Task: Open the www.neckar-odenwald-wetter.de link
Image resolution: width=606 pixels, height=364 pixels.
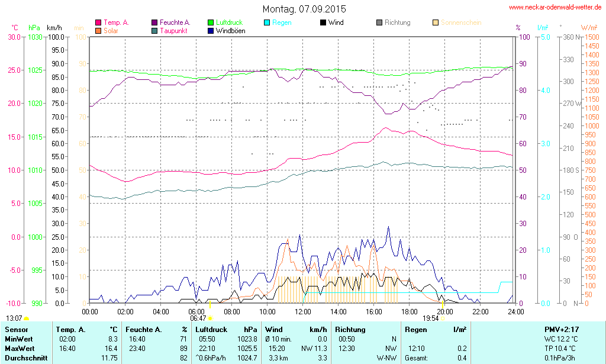Action: pyautogui.click(x=555, y=8)
